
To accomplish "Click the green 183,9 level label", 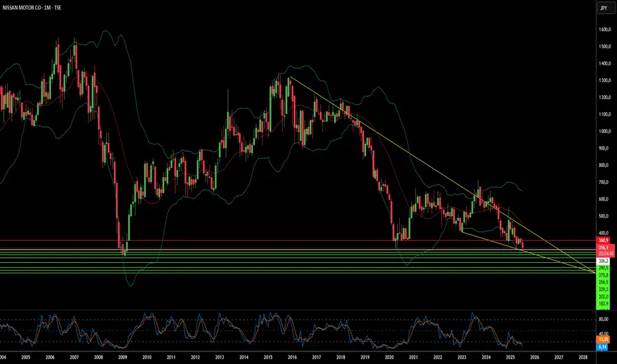I will tap(603, 304).
